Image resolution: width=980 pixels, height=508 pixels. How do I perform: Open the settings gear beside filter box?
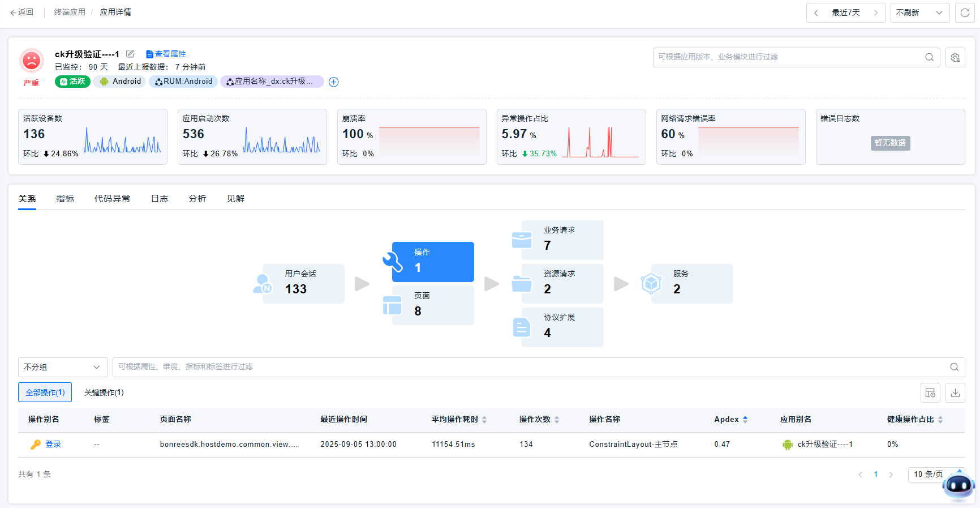point(955,57)
